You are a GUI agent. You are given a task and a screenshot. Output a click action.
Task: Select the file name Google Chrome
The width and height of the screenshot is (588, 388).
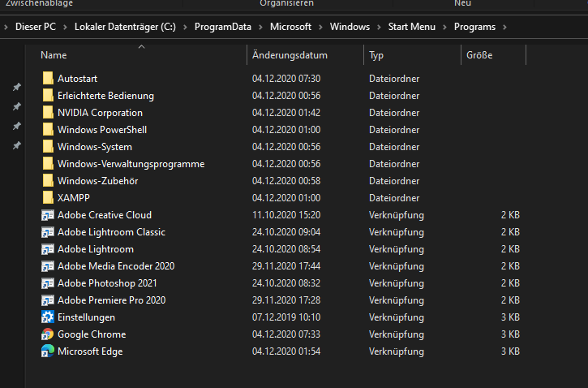point(92,334)
